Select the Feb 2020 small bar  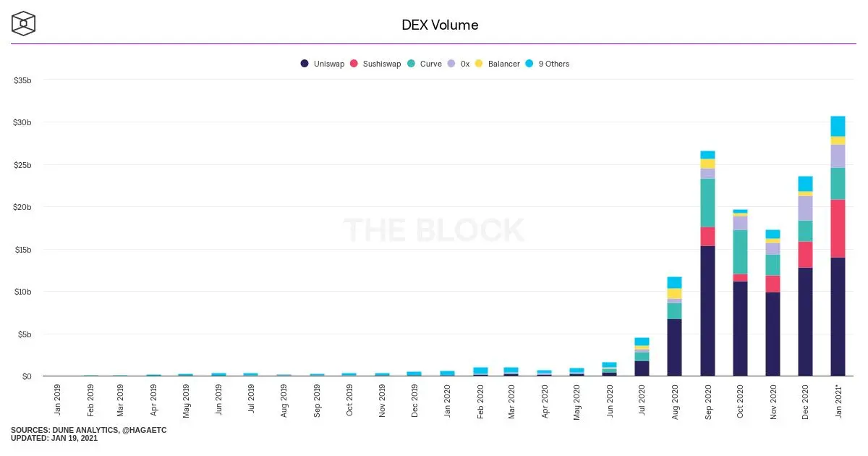coord(480,372)
